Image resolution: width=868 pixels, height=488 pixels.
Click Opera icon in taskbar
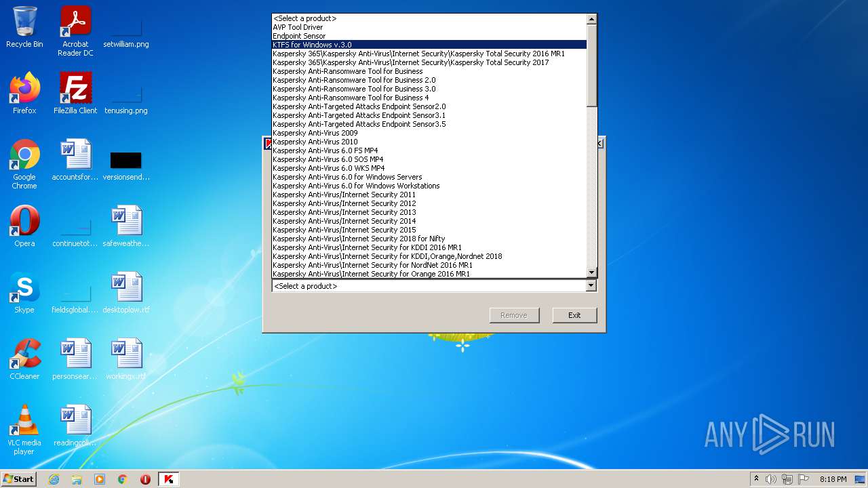tap(146, 479)
